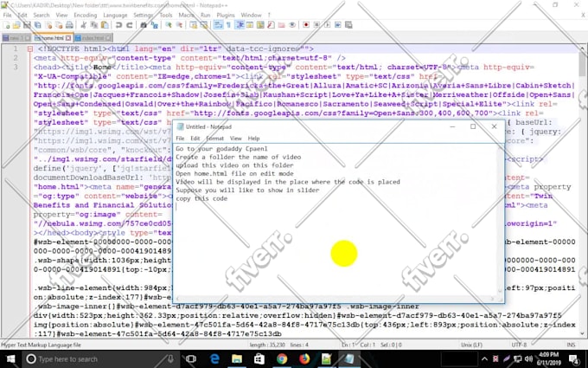Toggle Show All Characters pilcrow icon
Viewport: 588px width, 368px height.
[x=228, y=25]
